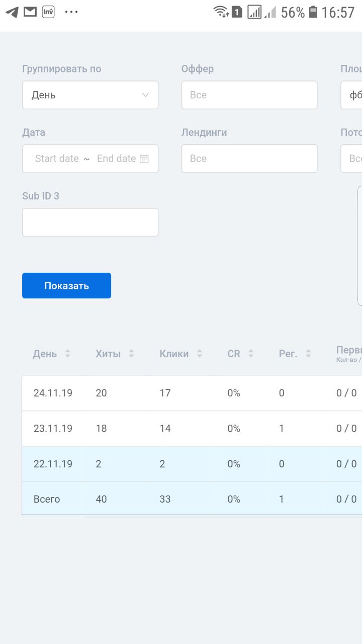Select the 24.11.19 table row

(x=192, y=393)
